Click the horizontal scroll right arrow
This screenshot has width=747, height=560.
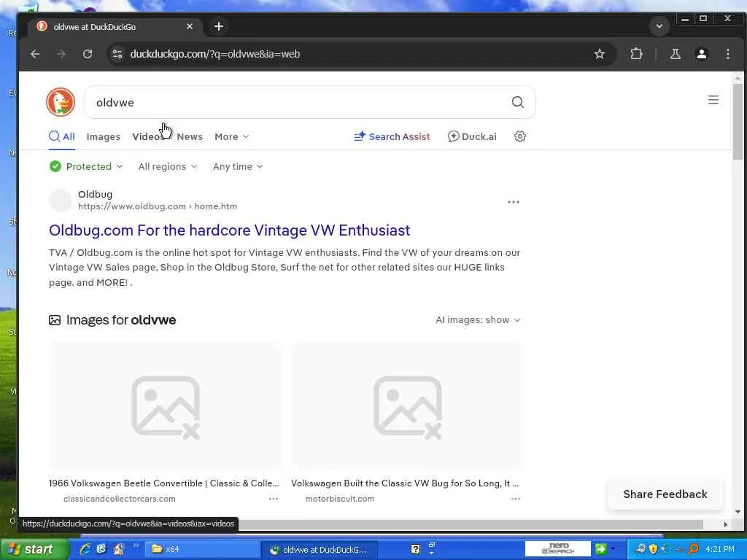click(726, 524)
